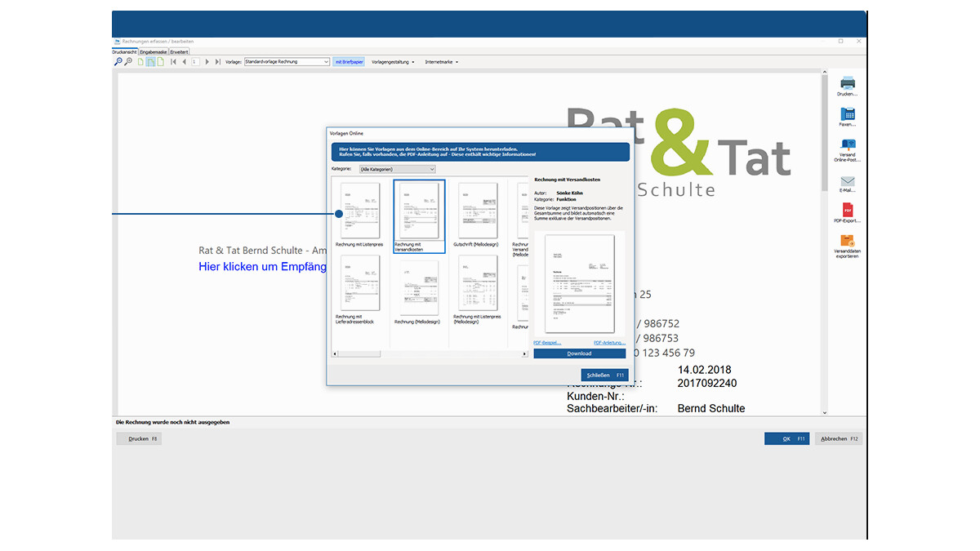Click the Download button

(x=579, y=353)
